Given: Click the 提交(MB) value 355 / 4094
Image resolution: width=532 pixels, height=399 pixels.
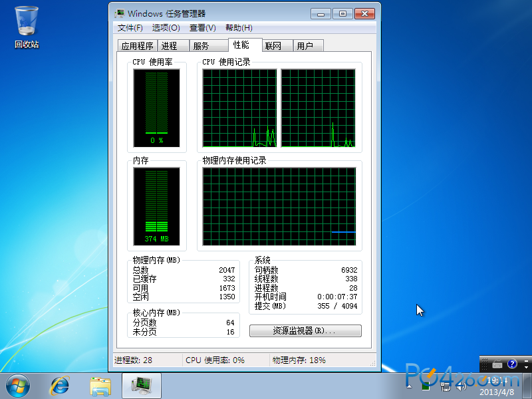Looking at the screenshot, I should click(x=337, y=306).
